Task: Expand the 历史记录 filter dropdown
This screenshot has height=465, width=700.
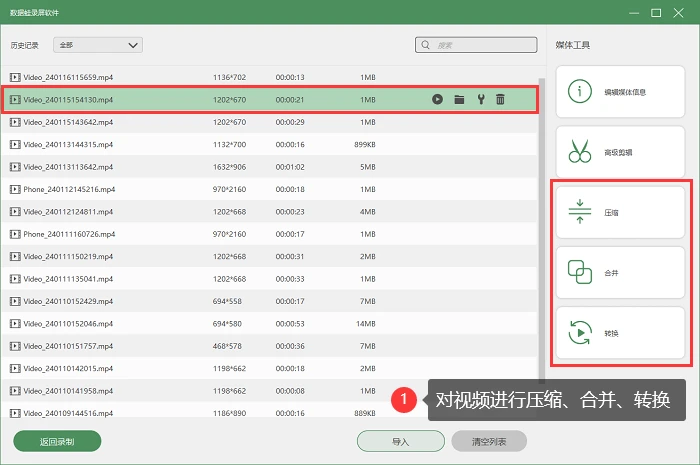Action: (x=98, y=45)
